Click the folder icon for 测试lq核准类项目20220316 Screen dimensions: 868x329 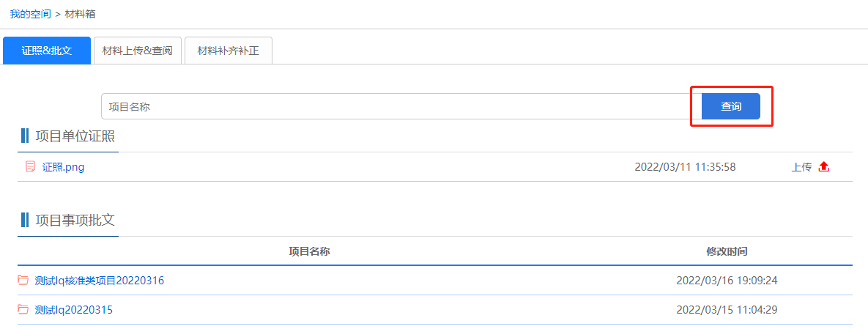pos(23,280)
